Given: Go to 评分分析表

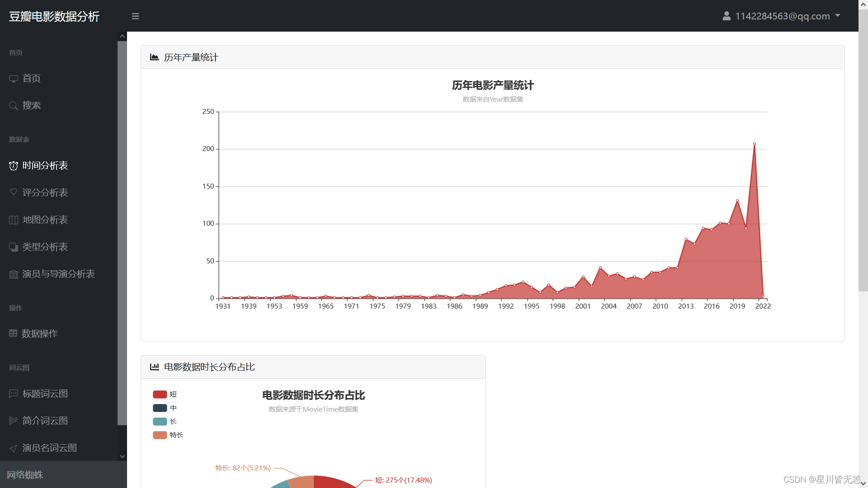Looking at the screenshot, I should coord(59,193).
